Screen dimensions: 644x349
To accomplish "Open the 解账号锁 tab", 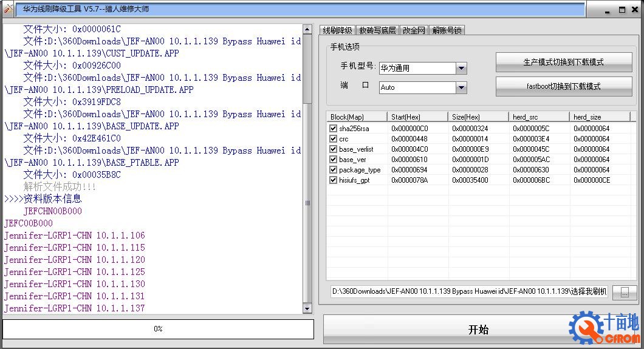I will click(447, 30).
